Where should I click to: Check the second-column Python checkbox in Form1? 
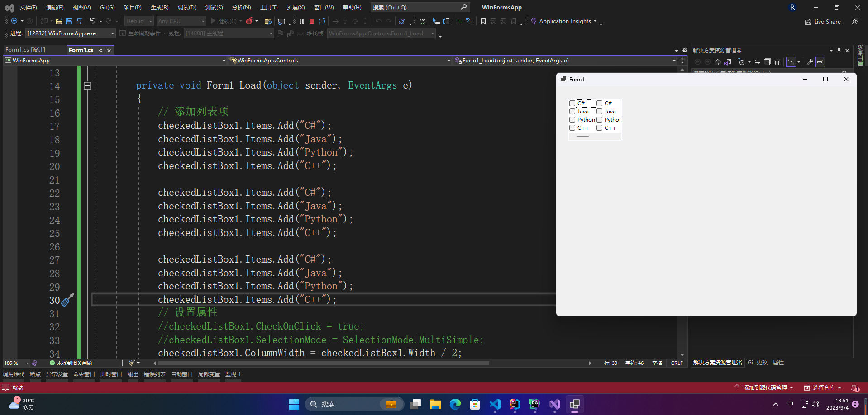click(600, 120)
